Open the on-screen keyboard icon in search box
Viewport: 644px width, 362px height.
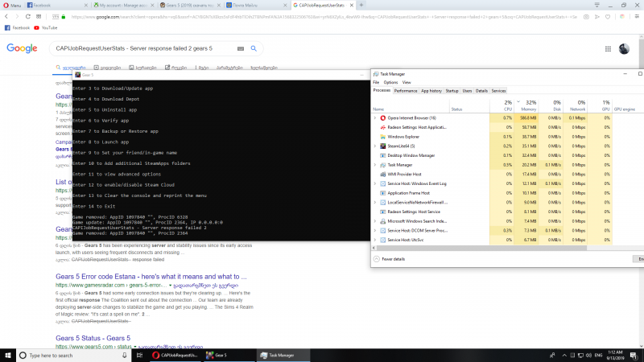[x=240, y=48]
